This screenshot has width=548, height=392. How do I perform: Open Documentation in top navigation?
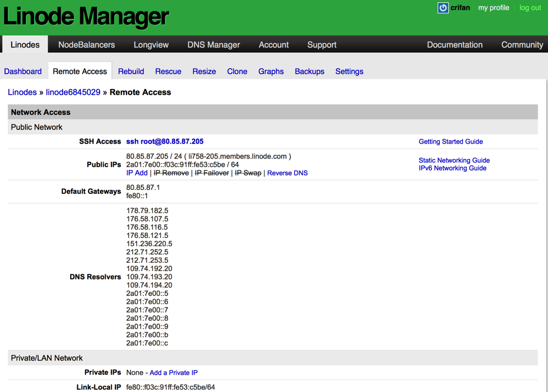pyautogui.click(x=455, y=45)
